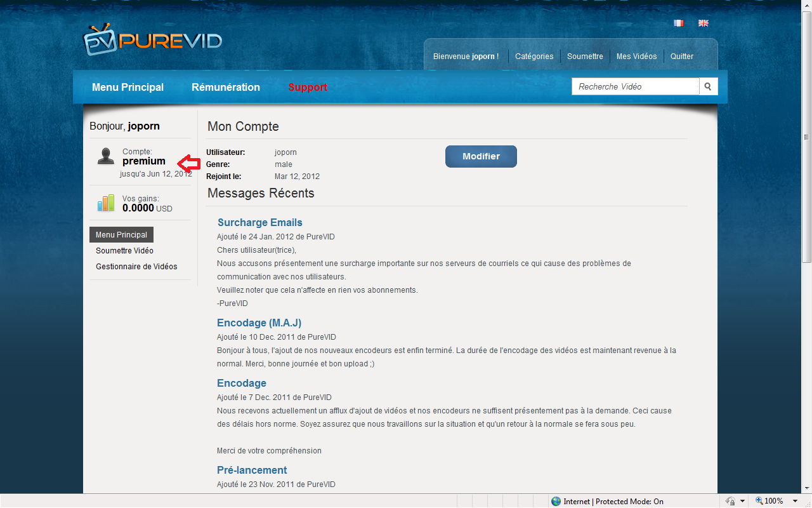The height and width of the screenshot is (508, 812).
Task: Click the scrollbar up arrow
Action: (x=807, y=5)
